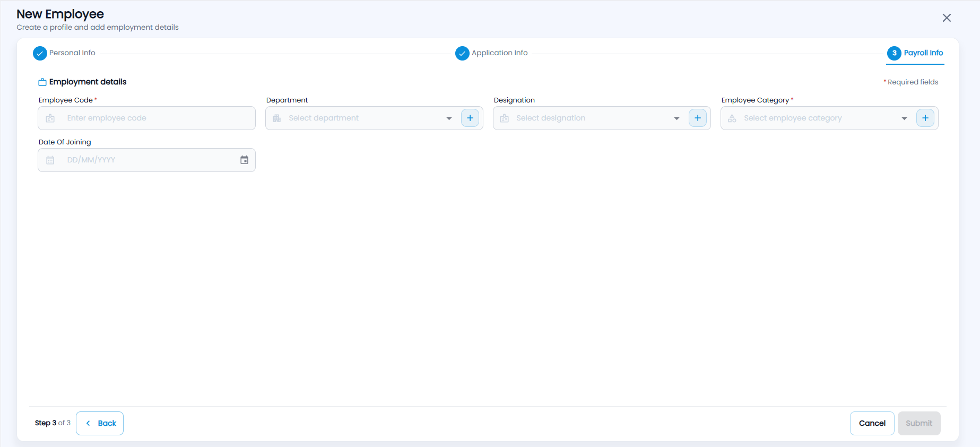
Task: Click the New Employee heading
Action: point(60,14)
